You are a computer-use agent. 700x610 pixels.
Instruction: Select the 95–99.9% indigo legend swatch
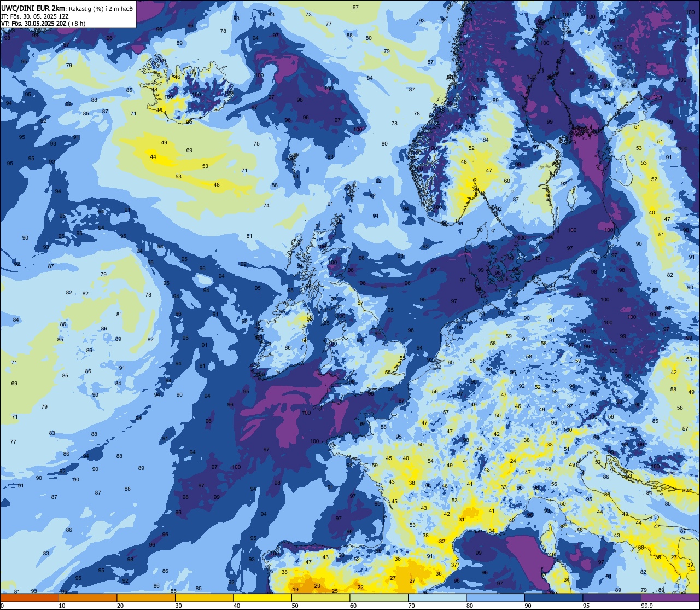click(x=612, y=597)
